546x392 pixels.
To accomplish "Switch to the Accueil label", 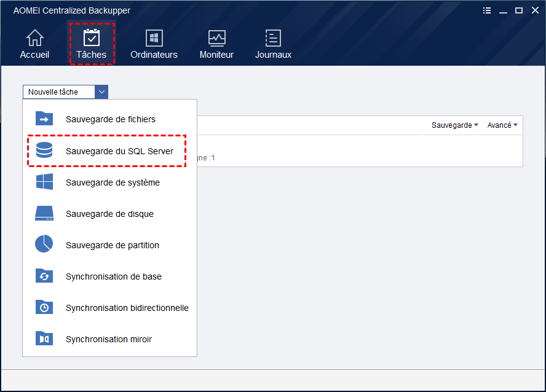I will [34, 55].
